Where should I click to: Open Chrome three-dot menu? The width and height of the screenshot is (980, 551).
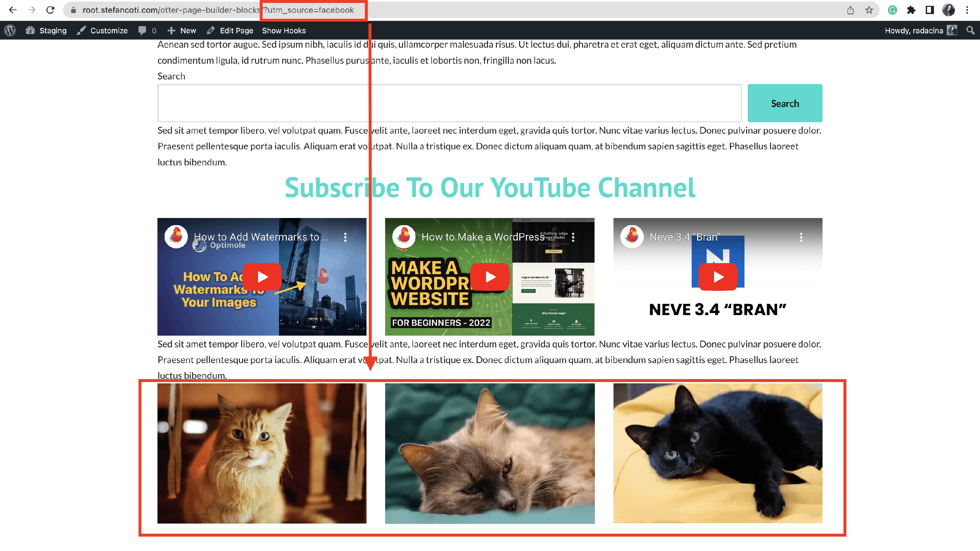[x=967, y=10]
